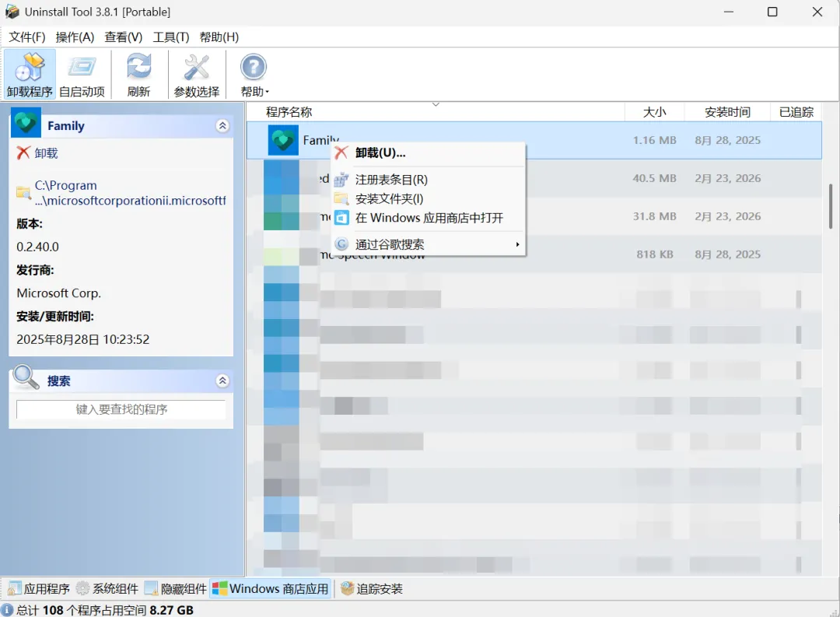Switch to Windows 商店应用 tab
This screenshot has width=840, height=617.
(271, 588)
